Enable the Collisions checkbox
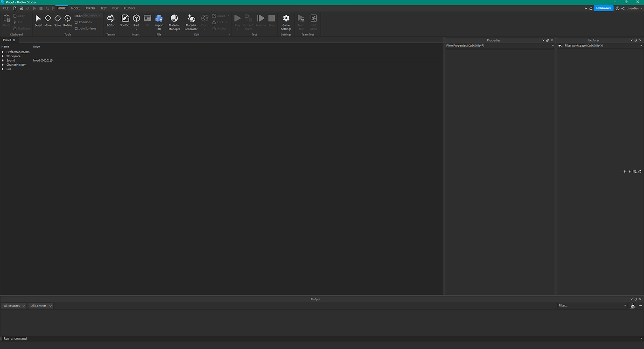 click(76, 22)
